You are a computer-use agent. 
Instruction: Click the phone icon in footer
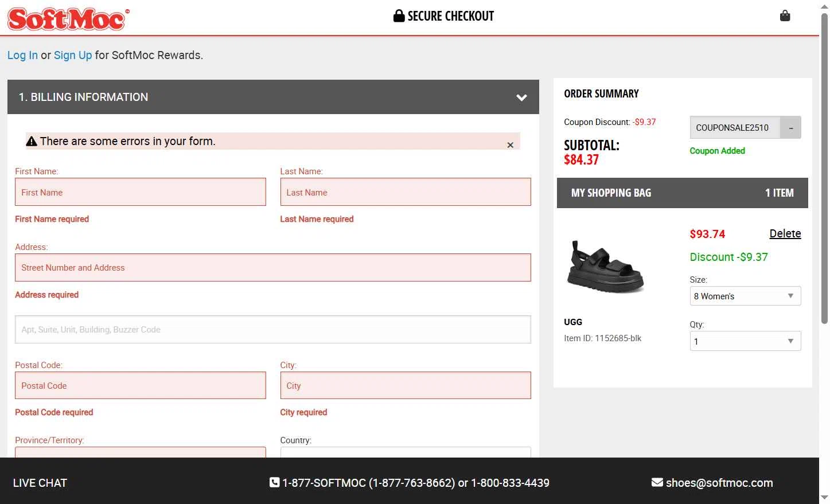pyautogui.click(x=274, y=483)
